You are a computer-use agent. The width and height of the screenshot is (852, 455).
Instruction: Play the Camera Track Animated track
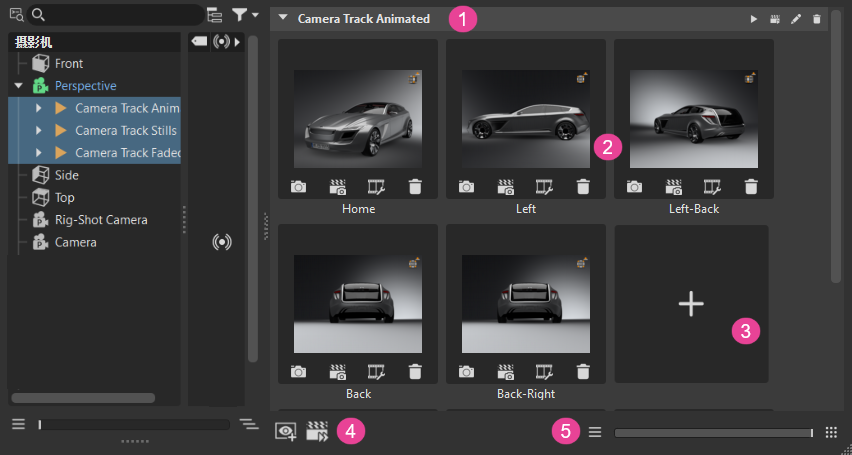tap(754, 19)
